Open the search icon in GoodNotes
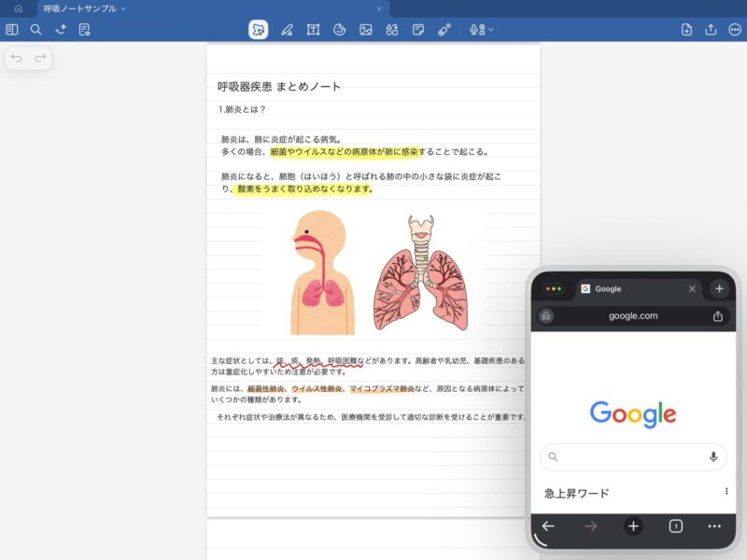Viewport: 747px width, 560px height. pos(35,30)
